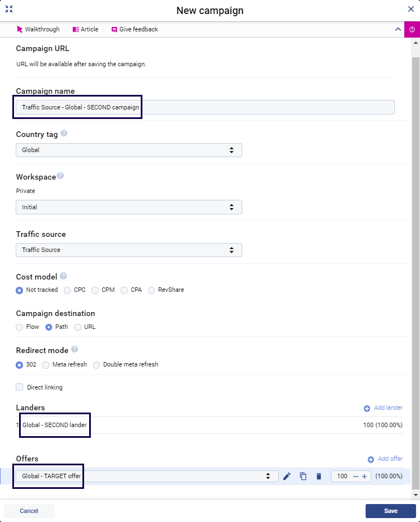Click Cost model help icon
The height and width of the screenshot is (522, 420).
tap(63, 276)
